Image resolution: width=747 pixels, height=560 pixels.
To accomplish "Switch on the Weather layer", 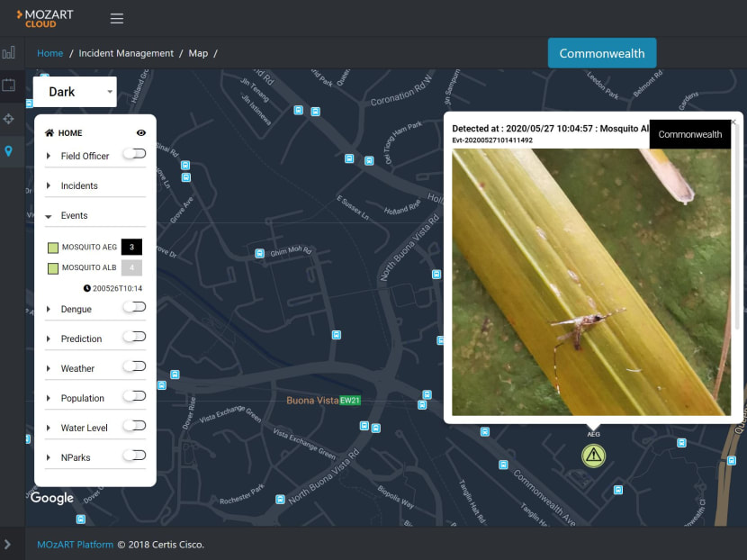I will (x=135, y=366).
